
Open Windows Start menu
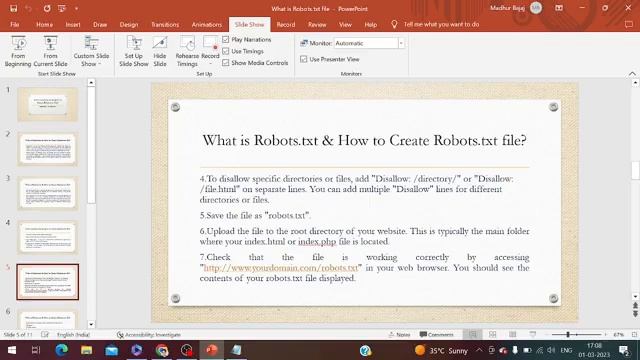pos(12,350)
